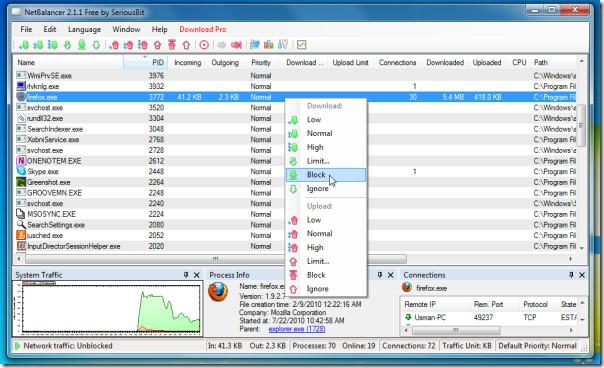604x368 pixels.
Task: Select the ONENOTEM.EXE process row
Action: point(295,161)
